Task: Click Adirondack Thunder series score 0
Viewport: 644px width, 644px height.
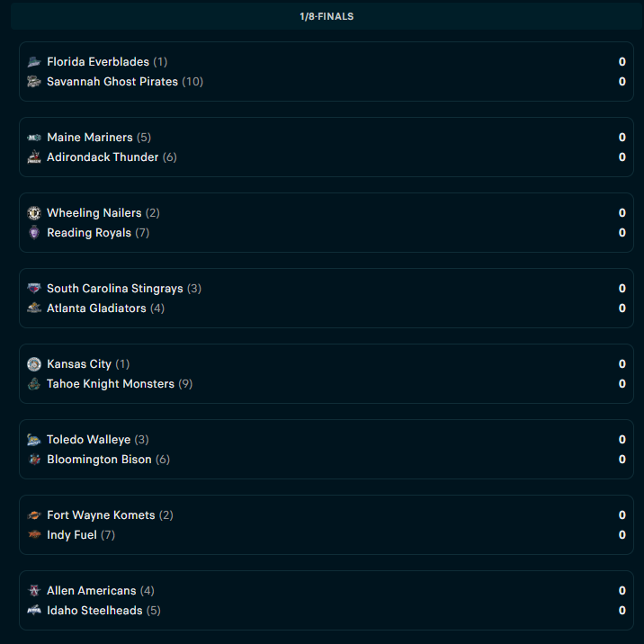Action: 622,157
